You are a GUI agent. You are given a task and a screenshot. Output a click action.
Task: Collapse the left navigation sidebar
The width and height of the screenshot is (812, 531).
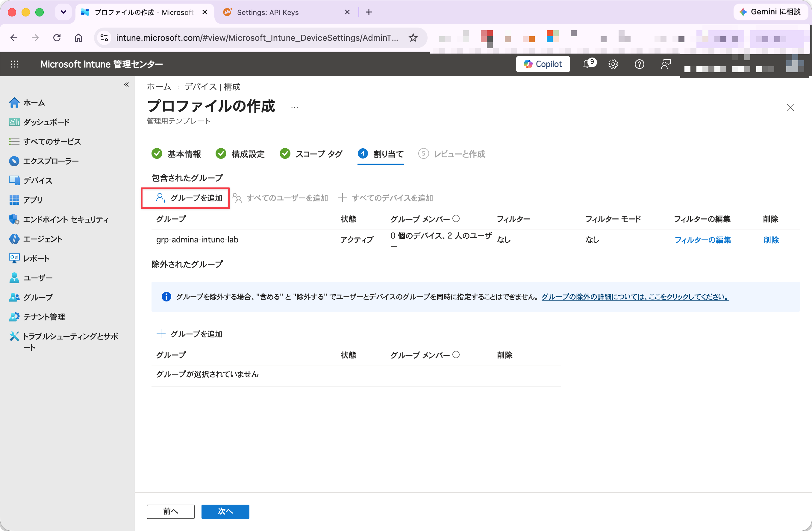click(x=126, y=84)
